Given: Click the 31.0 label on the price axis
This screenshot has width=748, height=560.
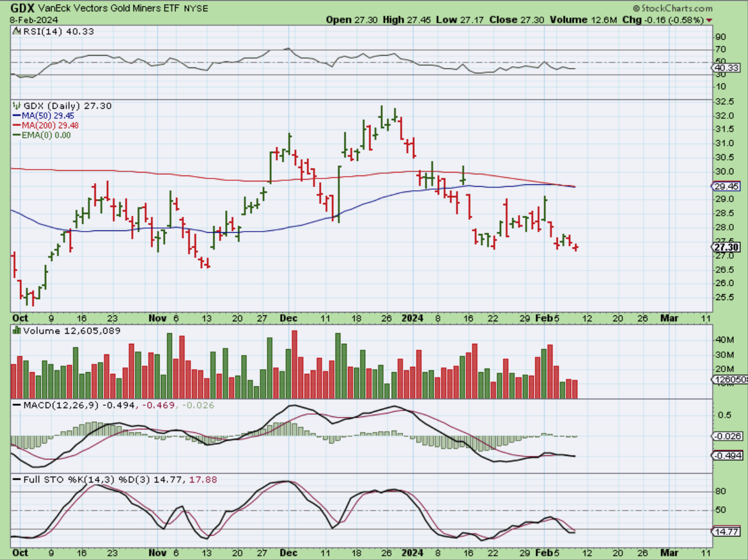Looking at the screenshot, I should pyautogui.click(x=724, y=144).
